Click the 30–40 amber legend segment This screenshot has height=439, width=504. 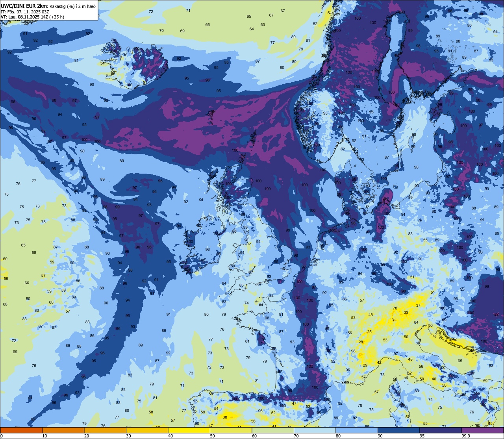coord(147,430)
